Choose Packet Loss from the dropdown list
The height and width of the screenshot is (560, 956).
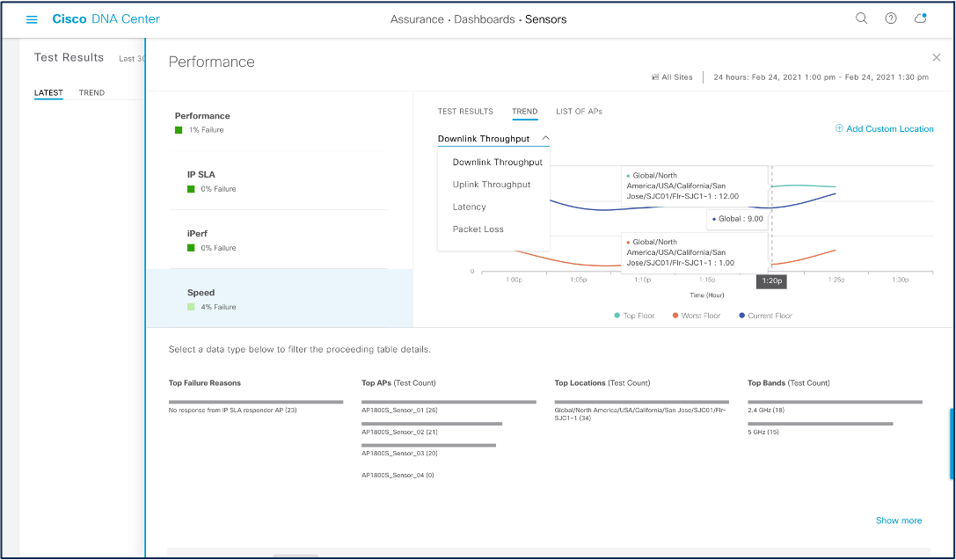[x=478, y=229]
